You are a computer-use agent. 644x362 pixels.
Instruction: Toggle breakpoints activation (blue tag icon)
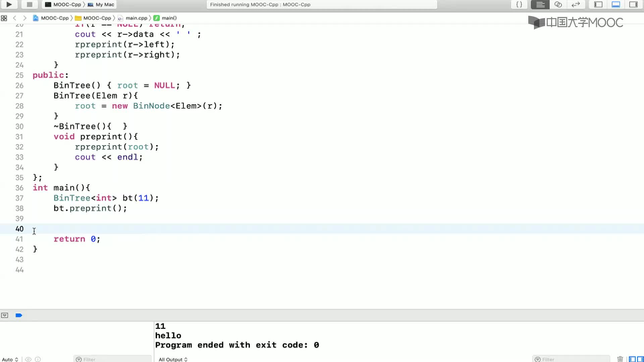(x=19, y=315)
